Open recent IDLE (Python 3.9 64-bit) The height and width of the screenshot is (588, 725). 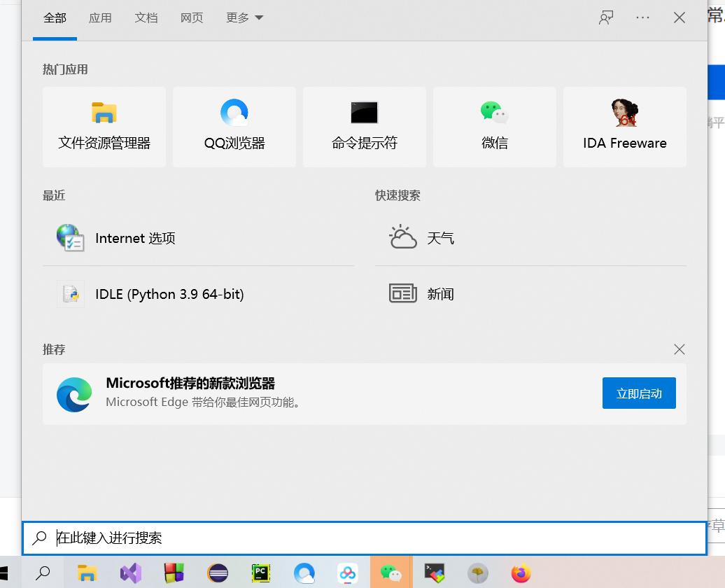198,294
